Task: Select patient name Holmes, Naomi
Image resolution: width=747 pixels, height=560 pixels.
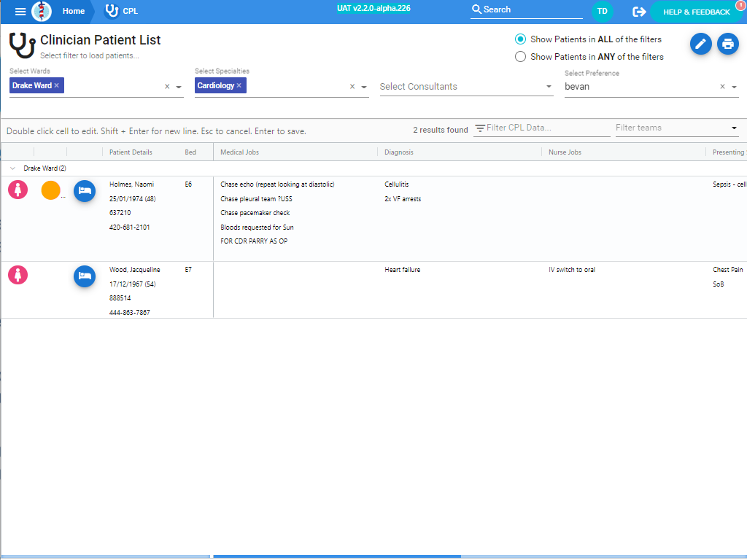Action: (131, 184)
